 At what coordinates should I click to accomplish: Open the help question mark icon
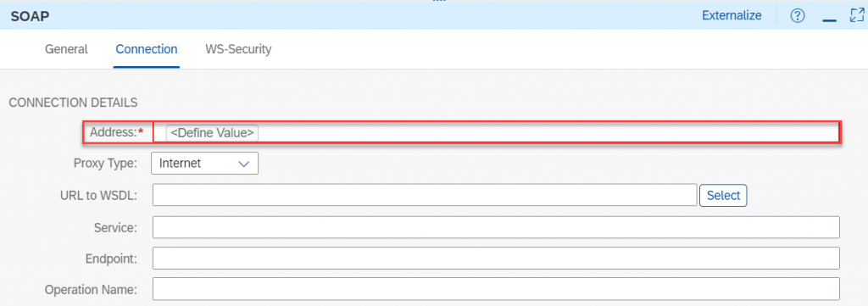pyautogui.click(x=797, y=16)
